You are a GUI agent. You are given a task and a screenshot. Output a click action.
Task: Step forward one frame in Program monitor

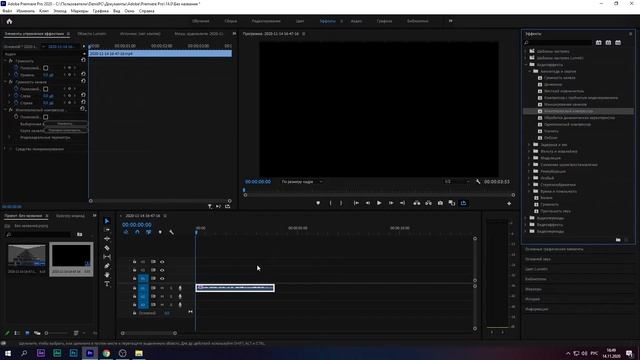(x=391, y=203)
